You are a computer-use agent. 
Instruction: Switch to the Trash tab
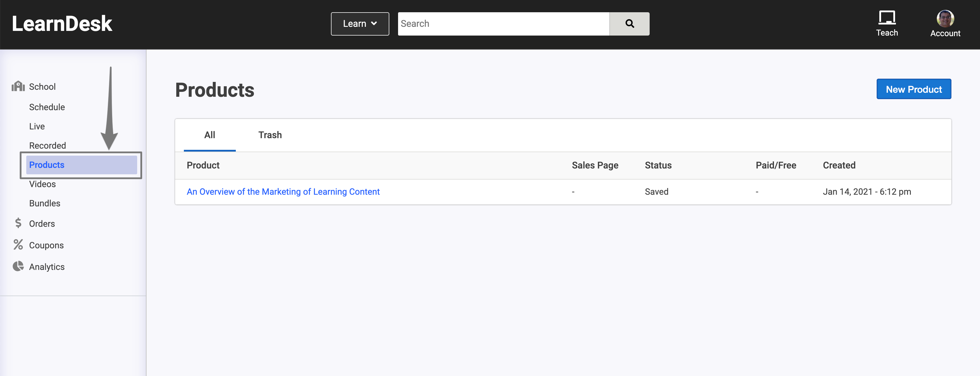tap(270, 135)
